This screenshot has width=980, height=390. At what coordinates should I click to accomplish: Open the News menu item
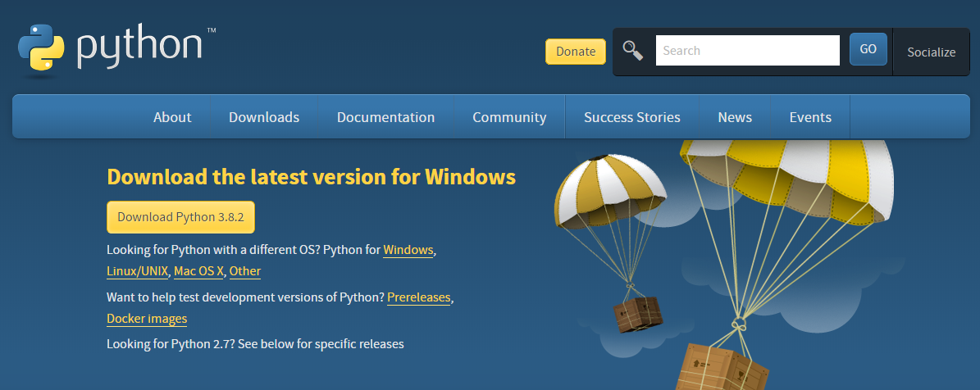pos(735,116)
